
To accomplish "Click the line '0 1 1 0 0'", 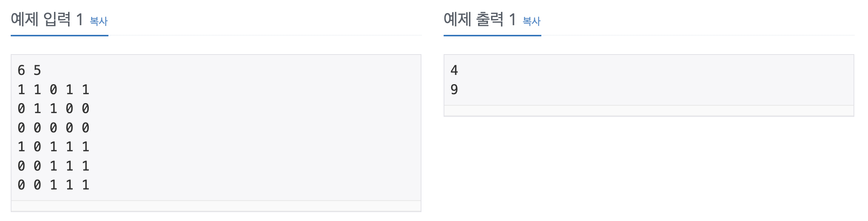I will [54, 109].
